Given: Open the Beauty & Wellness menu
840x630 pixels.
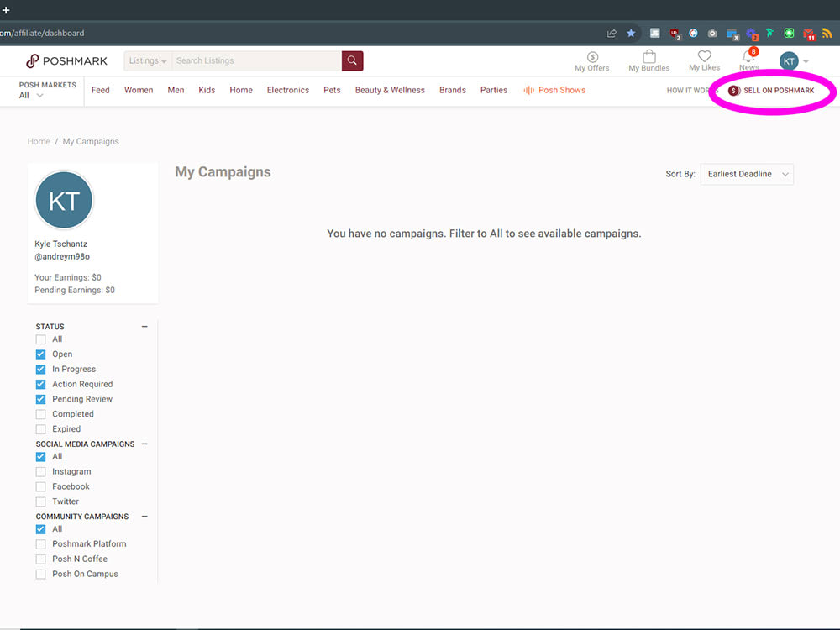Looking at the screenshot, I should pos(390,90).
